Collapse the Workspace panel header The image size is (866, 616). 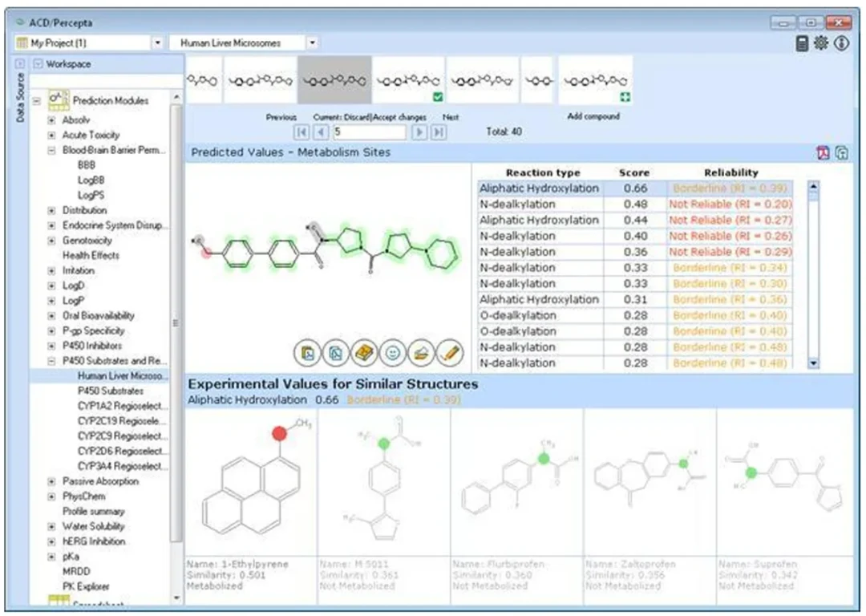pos(38,64)
